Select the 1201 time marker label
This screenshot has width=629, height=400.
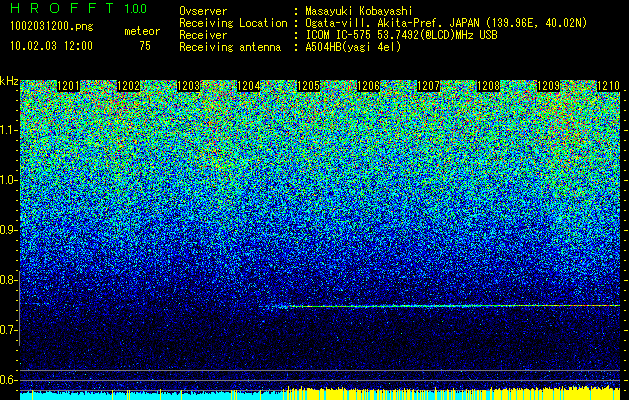(x=68, y=86)
